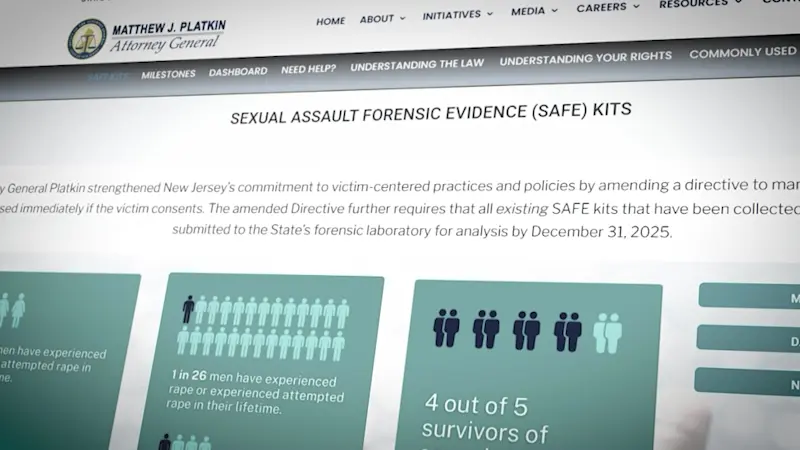The image size is (800, 450).
Task: Click the December 31, 2025 deadline text
Action: (601, 232)
